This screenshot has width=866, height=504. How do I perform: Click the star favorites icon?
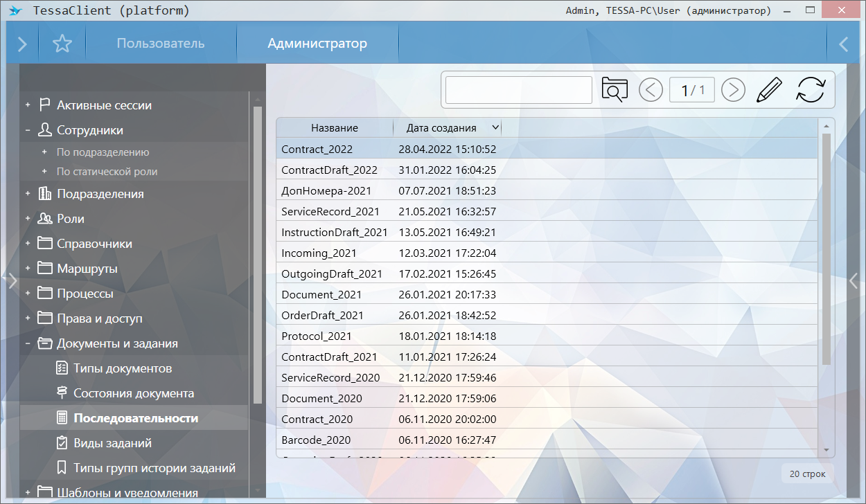coord(62,44)
